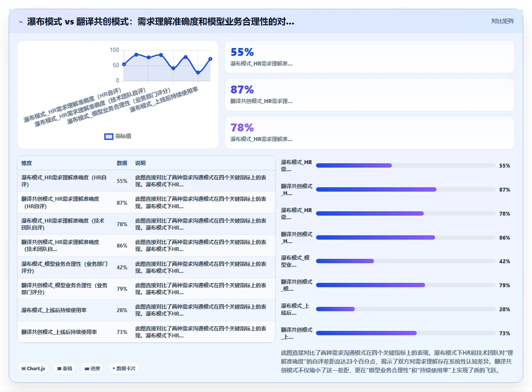Toggle the 指标值 legend swatch in the chart
Screen dimensions: 532x392
[109, 136]
